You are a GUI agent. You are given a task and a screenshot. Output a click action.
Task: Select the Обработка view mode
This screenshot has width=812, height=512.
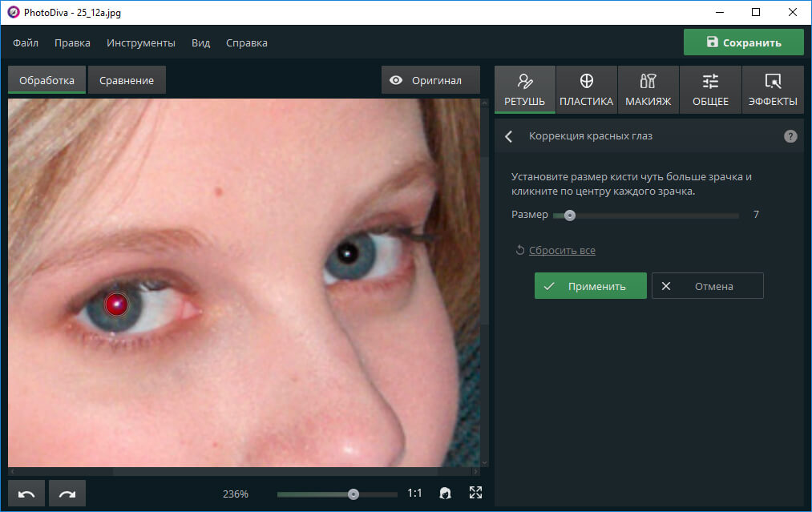(x=47, y=80)
